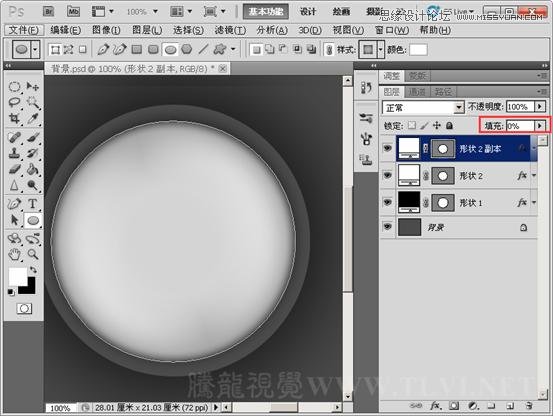Select the Clone Stamp tool
The height and width of the screenshot is (416, 553).
point(14,153)
